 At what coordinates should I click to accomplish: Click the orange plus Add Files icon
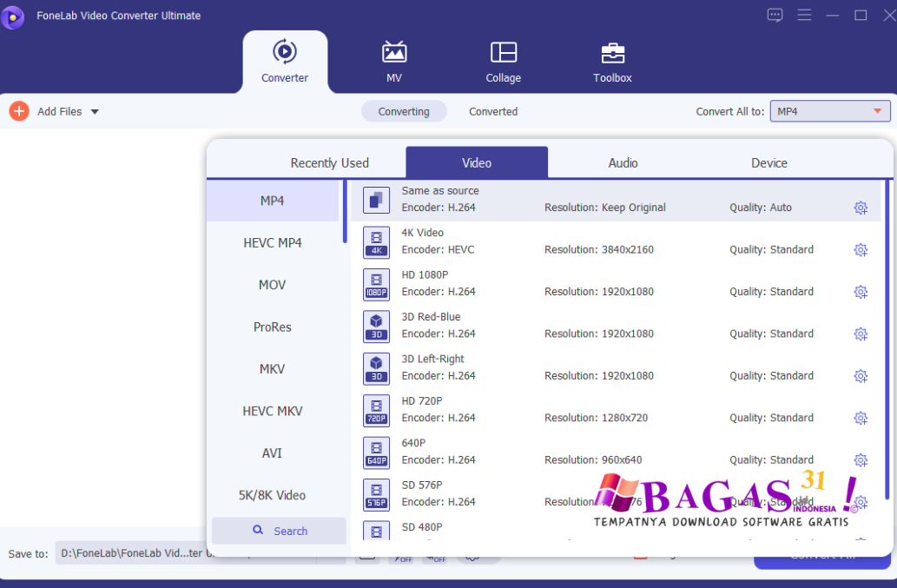19,111
